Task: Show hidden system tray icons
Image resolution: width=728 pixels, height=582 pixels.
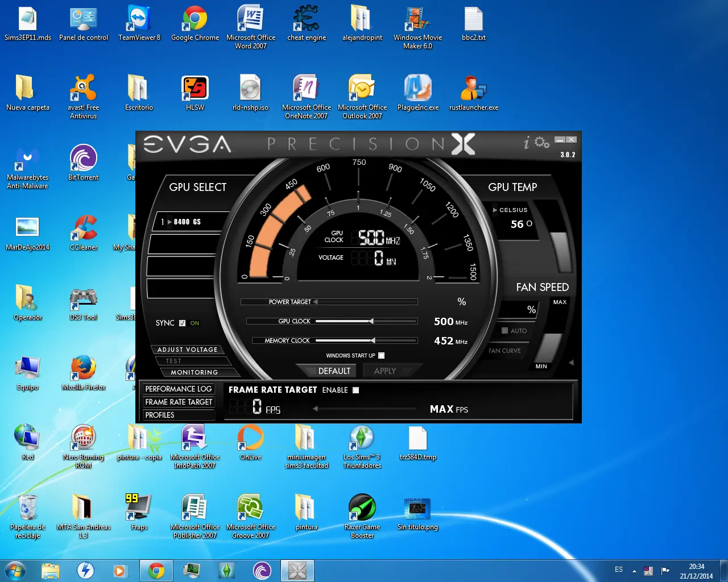Action: (x=634, y=571)
